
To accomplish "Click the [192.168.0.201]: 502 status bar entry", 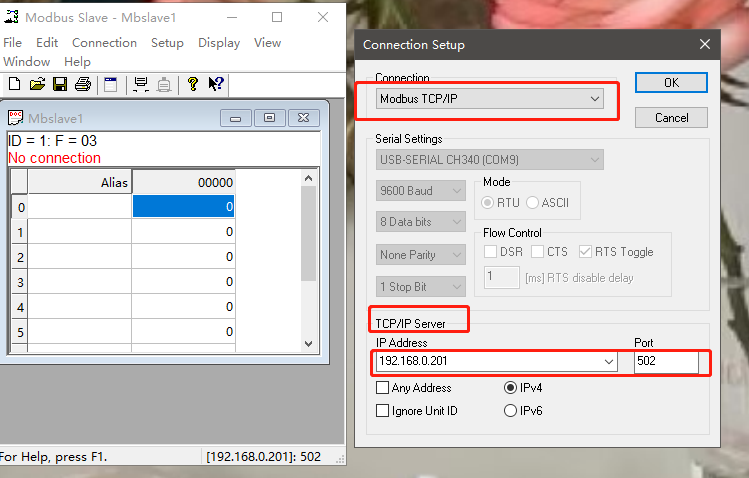I will (264, 457).
